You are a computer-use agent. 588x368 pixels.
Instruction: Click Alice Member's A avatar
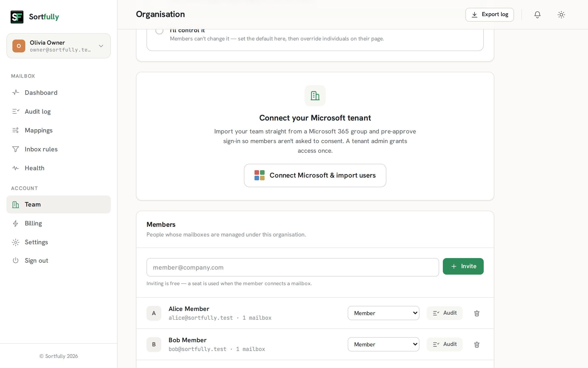point(154,313)
